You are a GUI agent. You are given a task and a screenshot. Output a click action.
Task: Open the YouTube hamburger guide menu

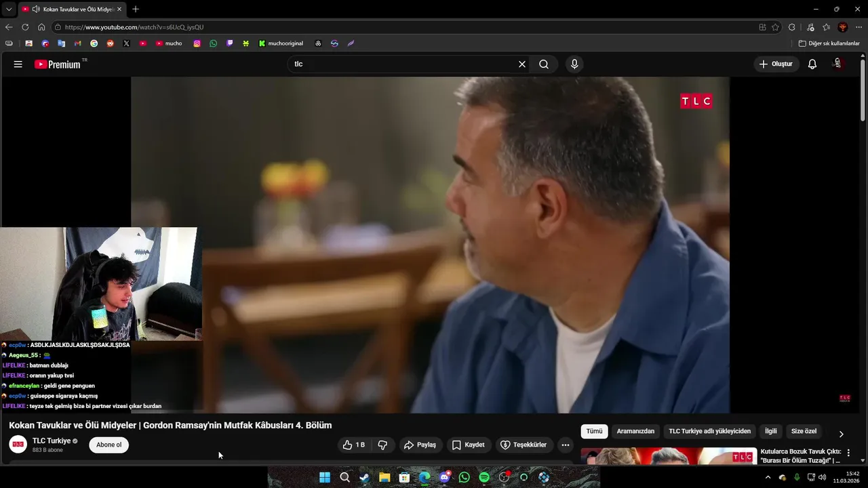point(18,64)
